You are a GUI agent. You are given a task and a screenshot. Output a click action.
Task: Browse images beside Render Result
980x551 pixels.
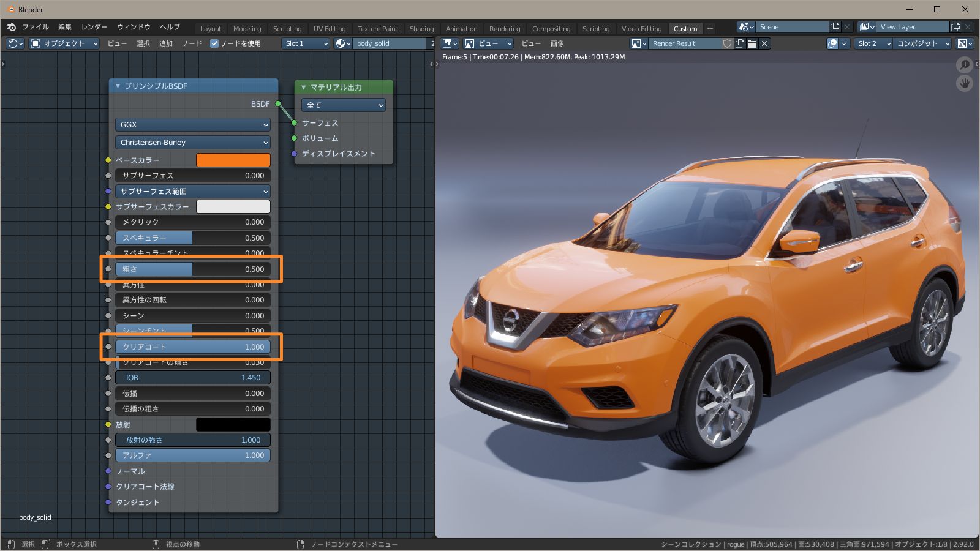click(x=639, y=43)
